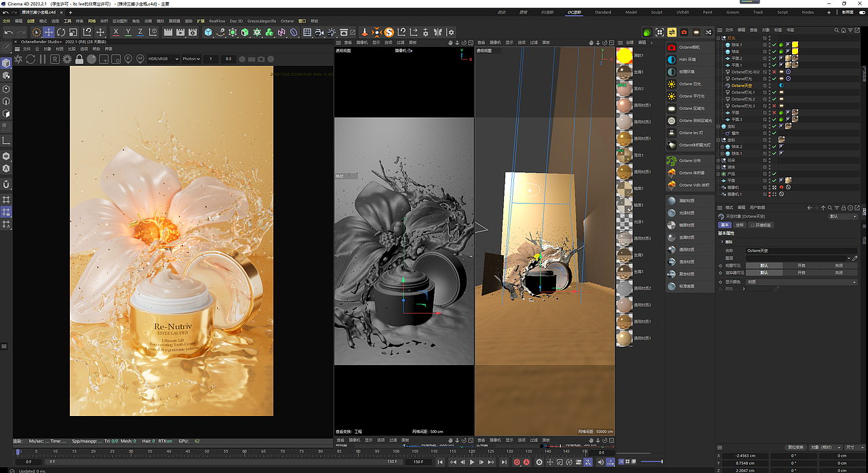Expand the 产品 group

(x=718, y=174)
